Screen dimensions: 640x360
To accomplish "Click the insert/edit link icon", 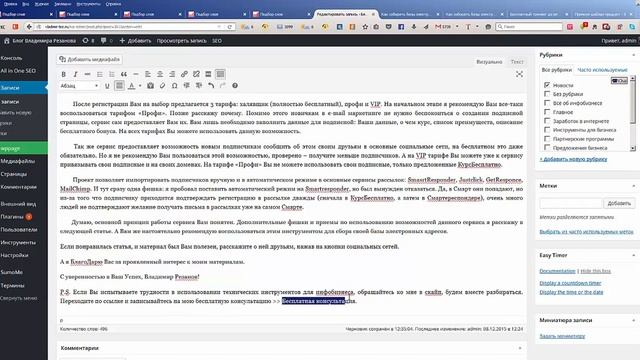I will tap(184, 74).
